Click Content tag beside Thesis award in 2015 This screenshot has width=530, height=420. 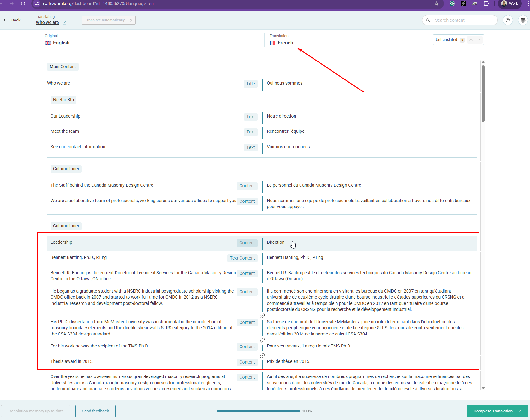point(247,362)
